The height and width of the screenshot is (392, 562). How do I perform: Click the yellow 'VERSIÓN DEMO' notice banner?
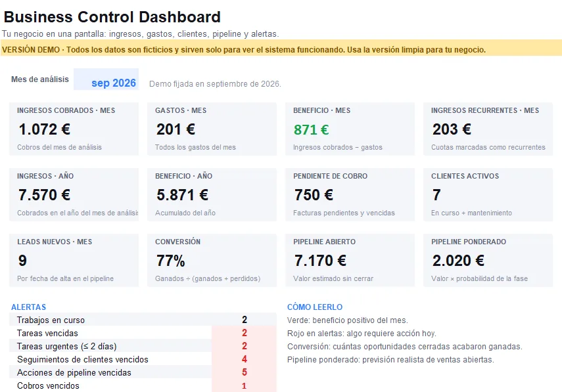point(281,49)
